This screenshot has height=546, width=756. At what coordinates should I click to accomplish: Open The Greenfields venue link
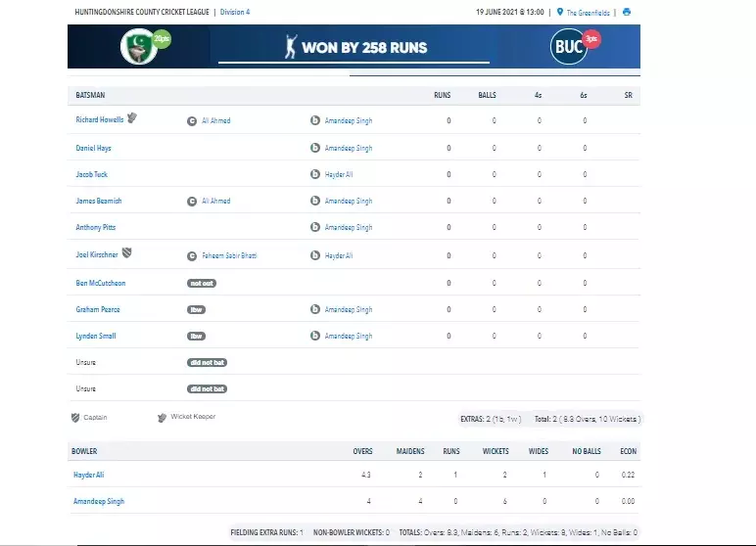click(588, 12)
